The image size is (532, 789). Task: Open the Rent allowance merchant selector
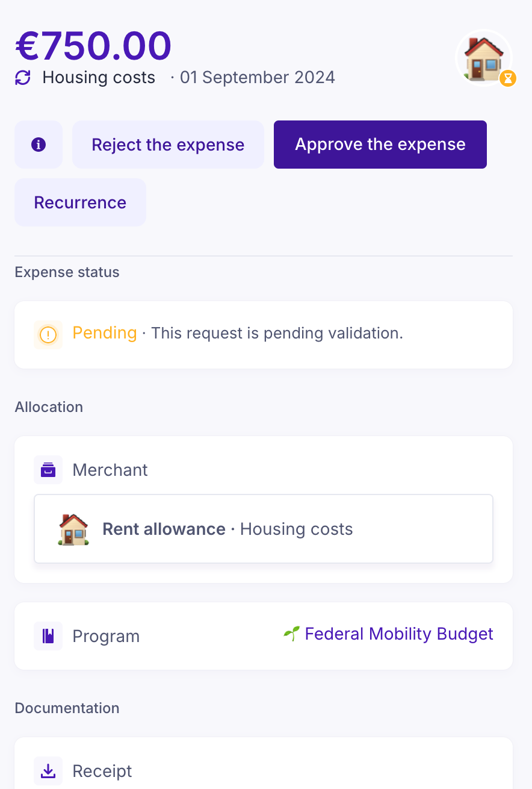[264, 529]
